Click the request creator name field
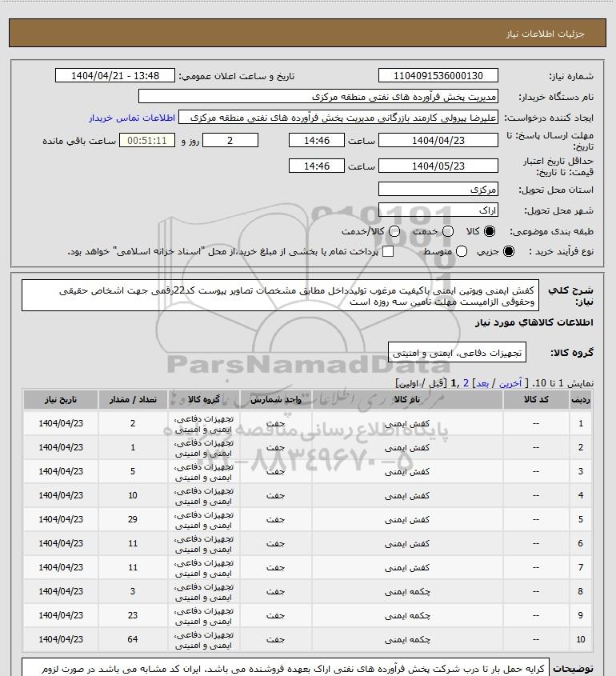Viewport: 616px width, 676px height. [338, 118]
